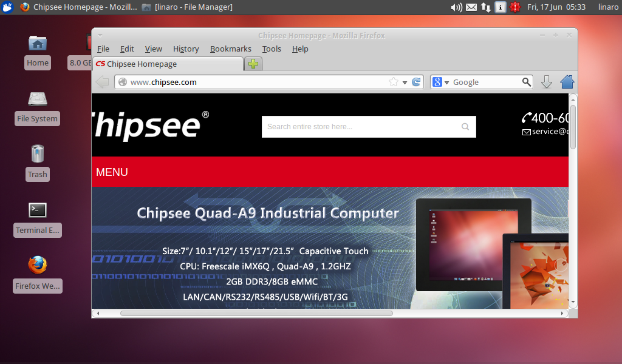Open the File System drive icon

38,99
